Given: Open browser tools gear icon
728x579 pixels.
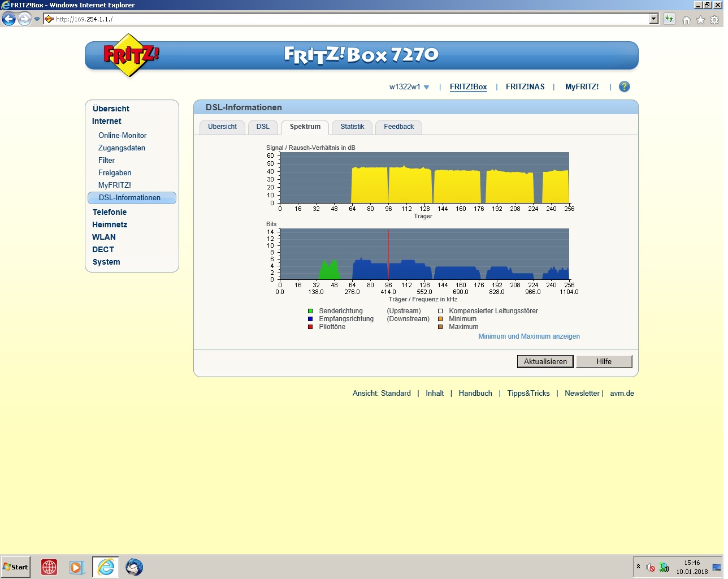Looking at the screenshot, I should [715, 20].
